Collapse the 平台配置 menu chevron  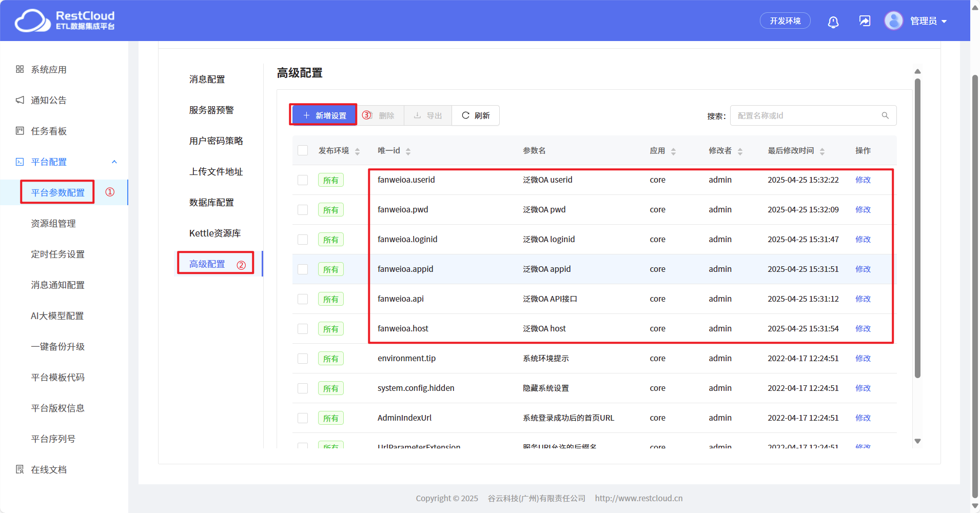pyautogui.click(x=114, y=162)
